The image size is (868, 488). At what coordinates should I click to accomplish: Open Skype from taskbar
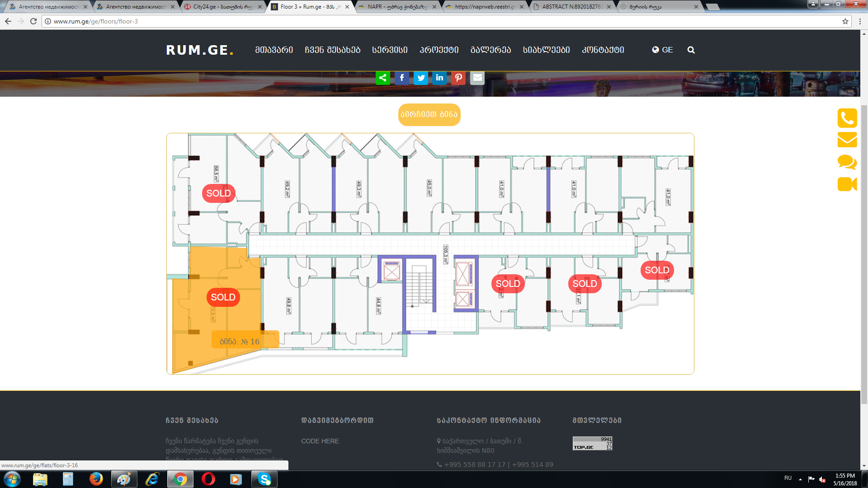point(264,479)
